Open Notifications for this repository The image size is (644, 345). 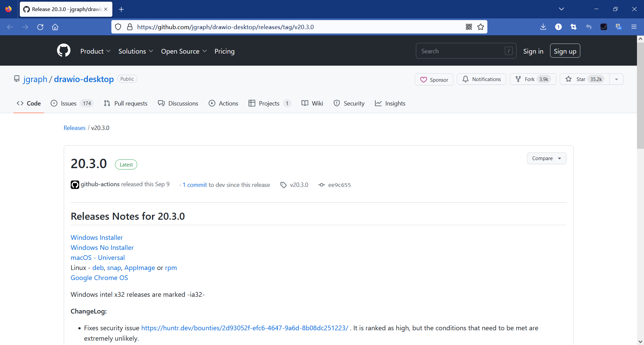(481, 79)
